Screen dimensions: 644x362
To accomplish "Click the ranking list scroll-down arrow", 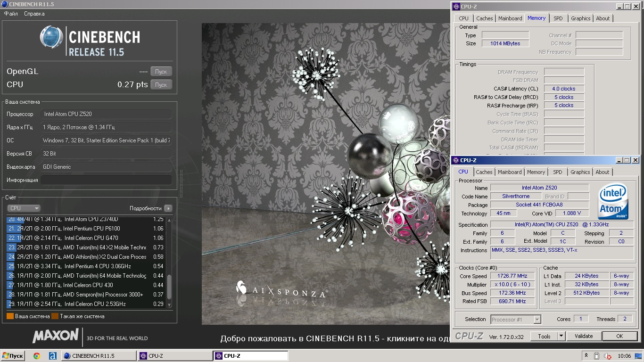I will pyautogui.click(x=170, y=305).
